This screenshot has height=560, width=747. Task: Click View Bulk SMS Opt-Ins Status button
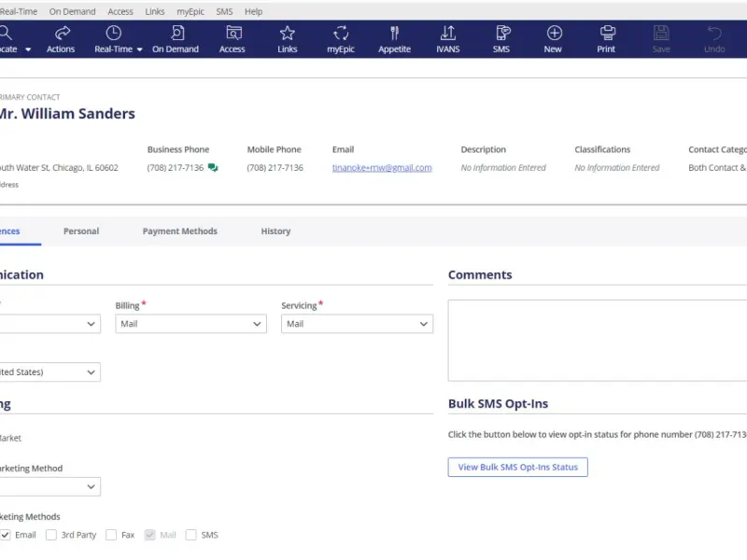coord(518,468)
